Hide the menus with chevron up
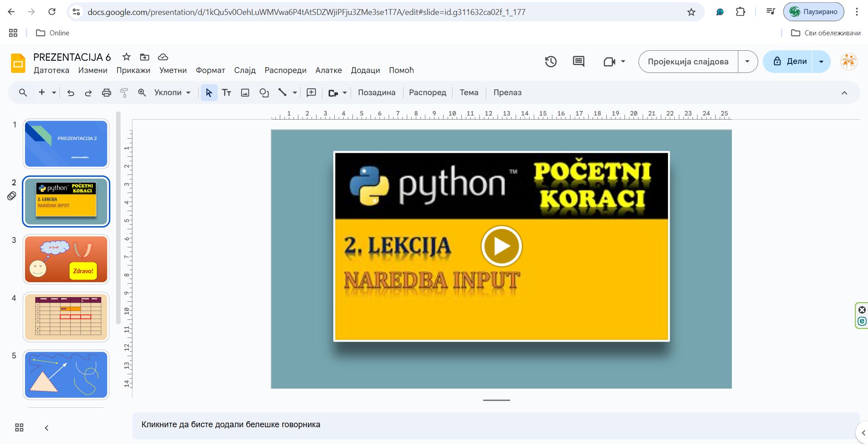Screen dimensions: 868x444 tap(844, 93)
